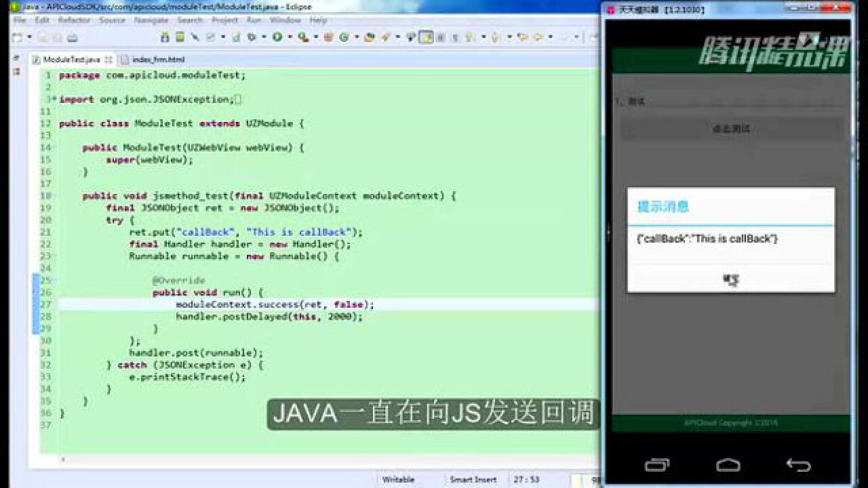
Task: Tap the Android Home navigation button
Action: click(728, 465)
